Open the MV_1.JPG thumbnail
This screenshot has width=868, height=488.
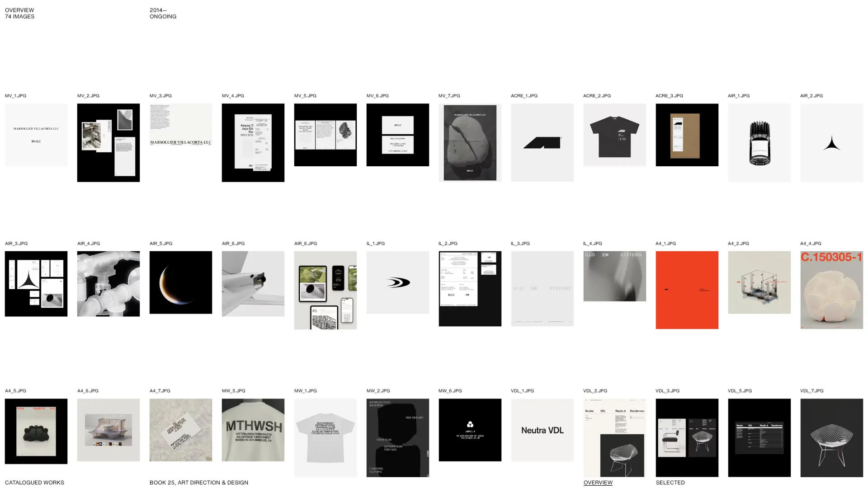(36, 135)
